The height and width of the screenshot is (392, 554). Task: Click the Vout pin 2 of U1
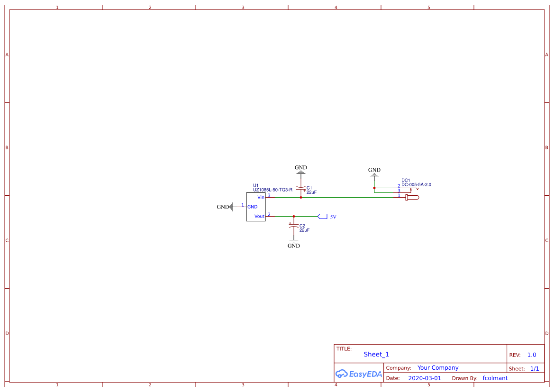[x=270, y=215]
